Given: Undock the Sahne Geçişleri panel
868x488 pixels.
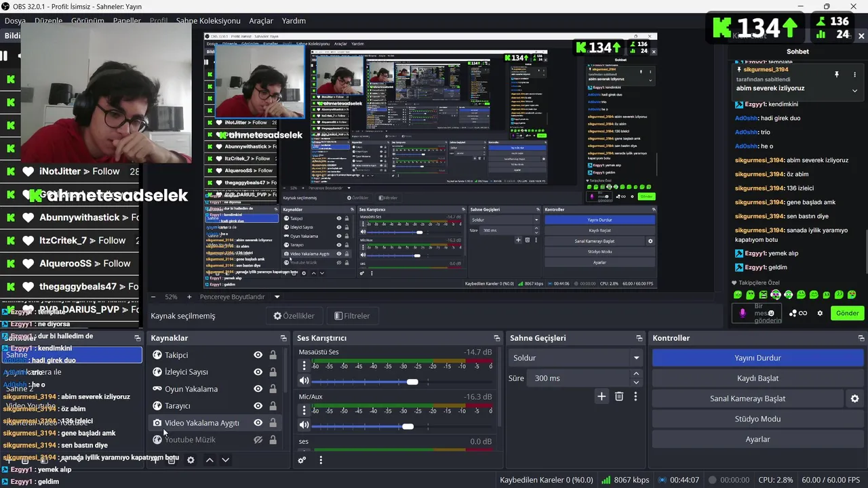Looking at the screenshot, I should [639, 338].
